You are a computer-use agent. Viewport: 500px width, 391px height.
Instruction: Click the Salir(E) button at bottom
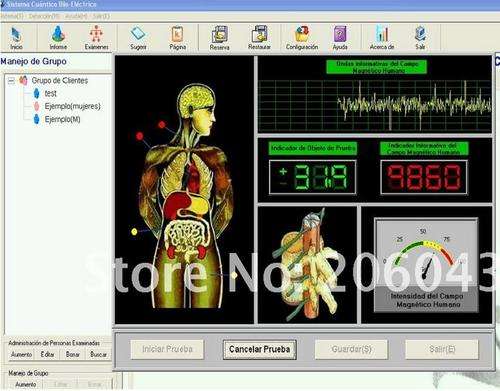tap(442, 349)
